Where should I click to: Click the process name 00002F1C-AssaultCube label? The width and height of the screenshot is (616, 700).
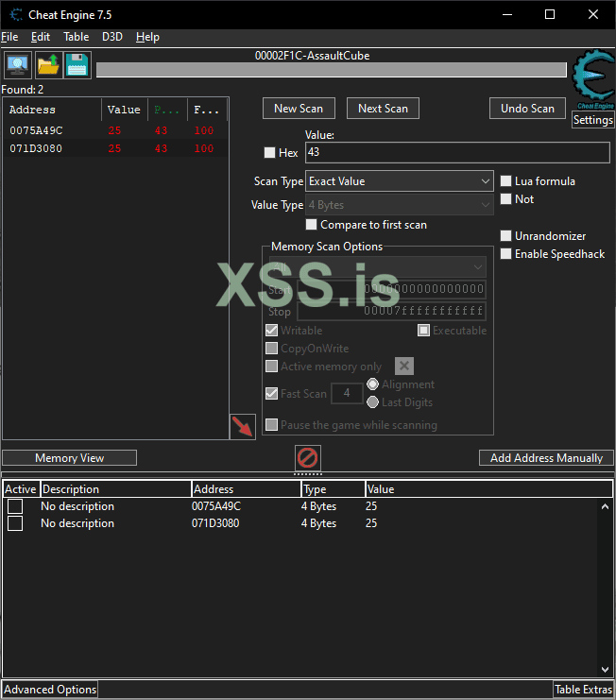point(312,56)
